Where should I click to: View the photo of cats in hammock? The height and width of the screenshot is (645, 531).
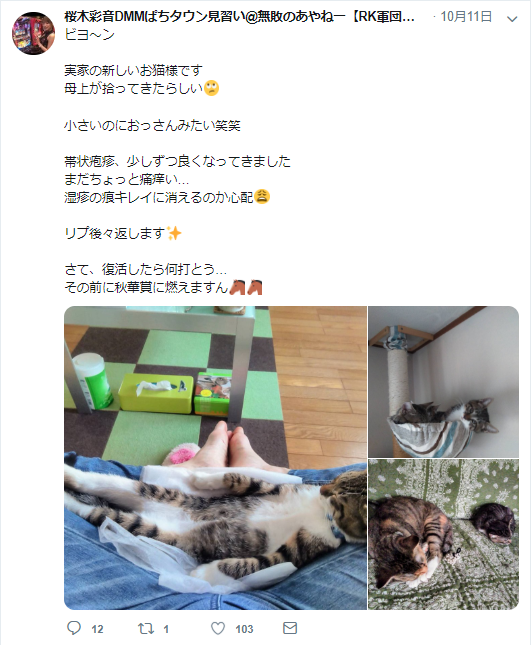click(x=443, y=382)
